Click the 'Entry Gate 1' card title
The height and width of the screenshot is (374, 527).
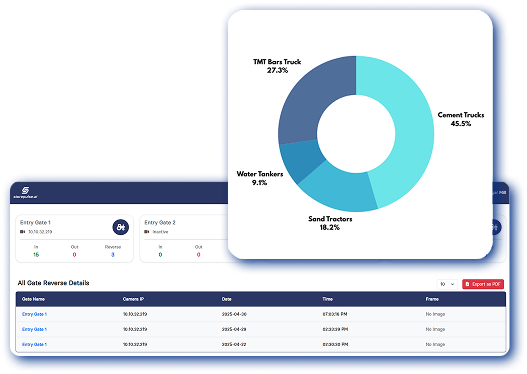tap(35, 222)
